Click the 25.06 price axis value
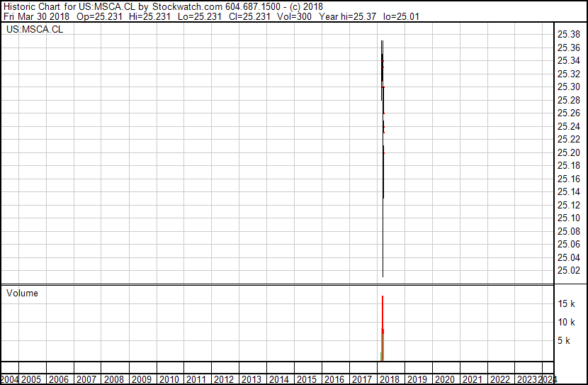This screenshot has height=385, width=588. (568, 245)
